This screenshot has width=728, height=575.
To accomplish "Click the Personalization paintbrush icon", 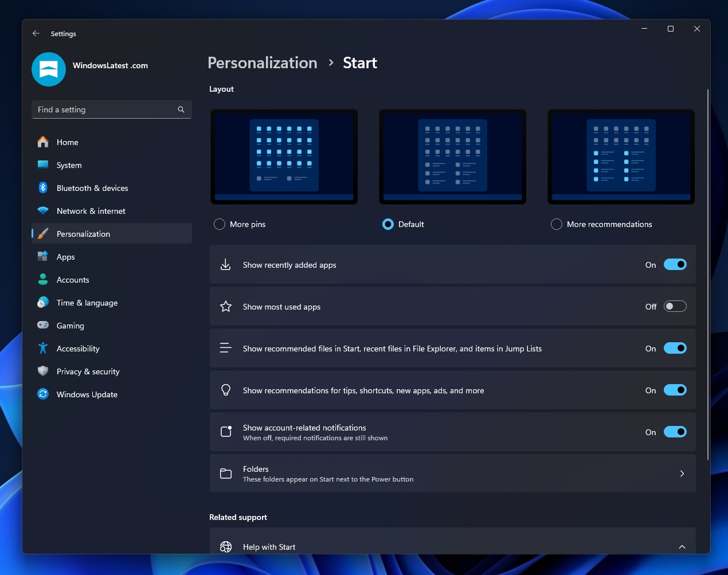I will tap(43, 234).
